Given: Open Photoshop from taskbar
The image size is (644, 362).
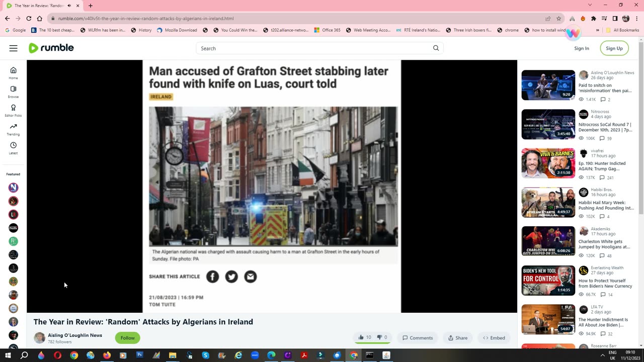Looking at the screenshot, I should tap(139, 355).
